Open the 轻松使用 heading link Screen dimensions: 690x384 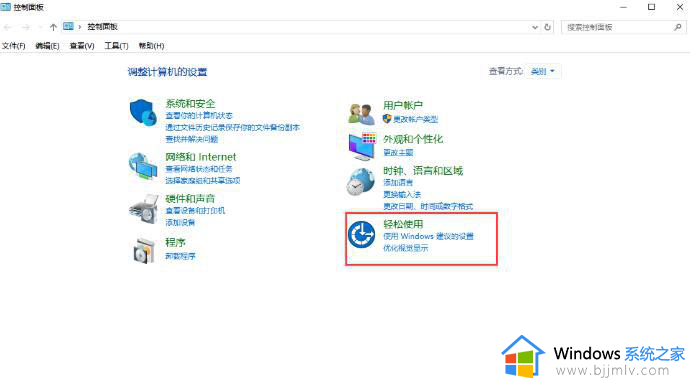tap(403, 224)
